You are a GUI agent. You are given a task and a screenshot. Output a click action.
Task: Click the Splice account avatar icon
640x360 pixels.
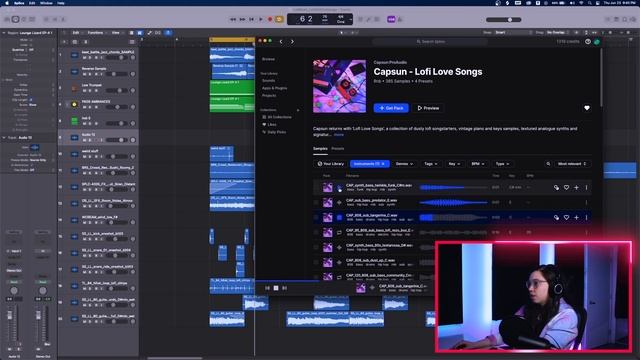tap(597, 42)
